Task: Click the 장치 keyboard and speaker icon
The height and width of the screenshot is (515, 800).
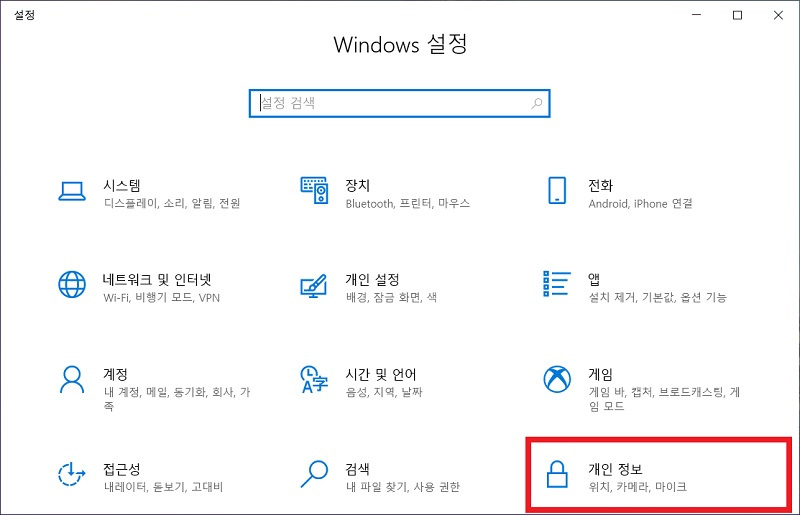Action: (x=314, y=190)
